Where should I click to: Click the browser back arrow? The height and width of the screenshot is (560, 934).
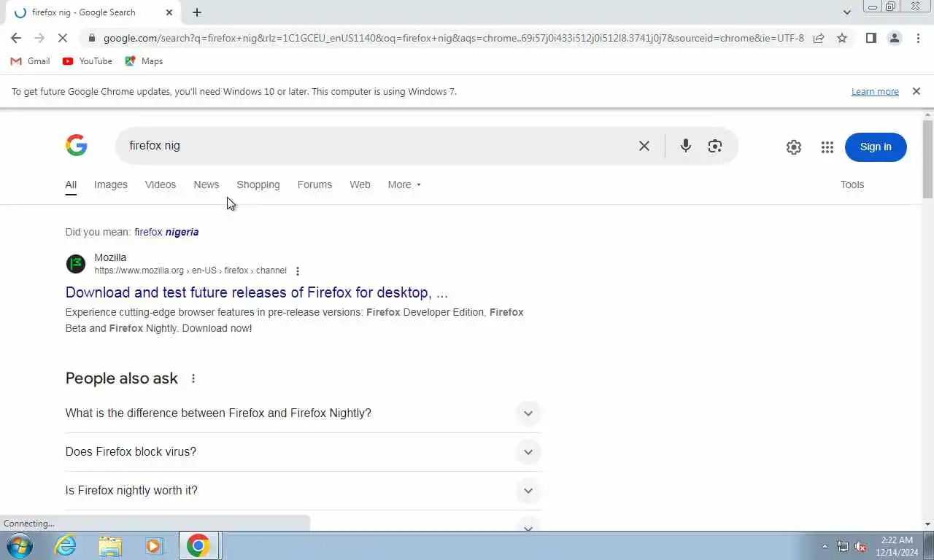[16, 38]
